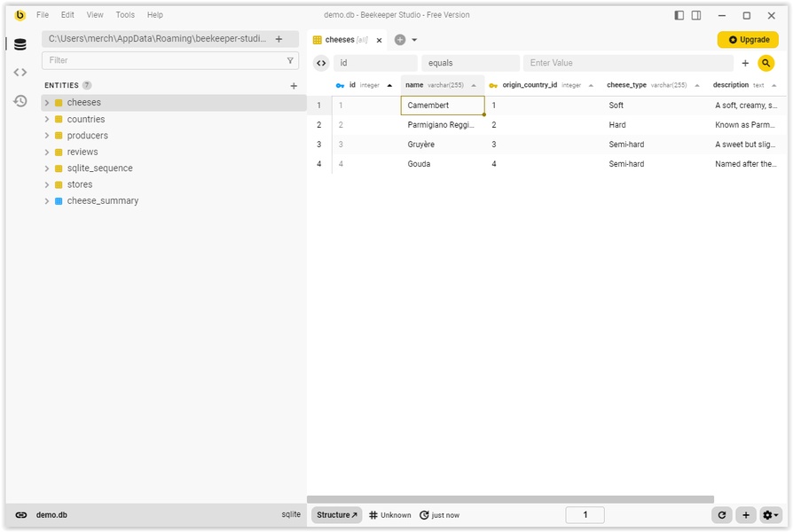The width and height of the screenshot is (793, 532).
Task: Click the entity filter funnel icon
Action: click(290, 60)
